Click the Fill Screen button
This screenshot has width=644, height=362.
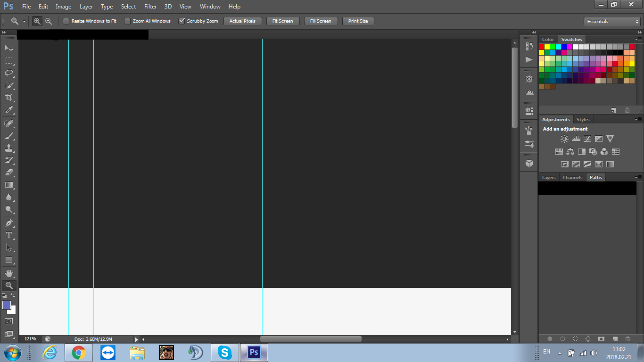[321, 21]
